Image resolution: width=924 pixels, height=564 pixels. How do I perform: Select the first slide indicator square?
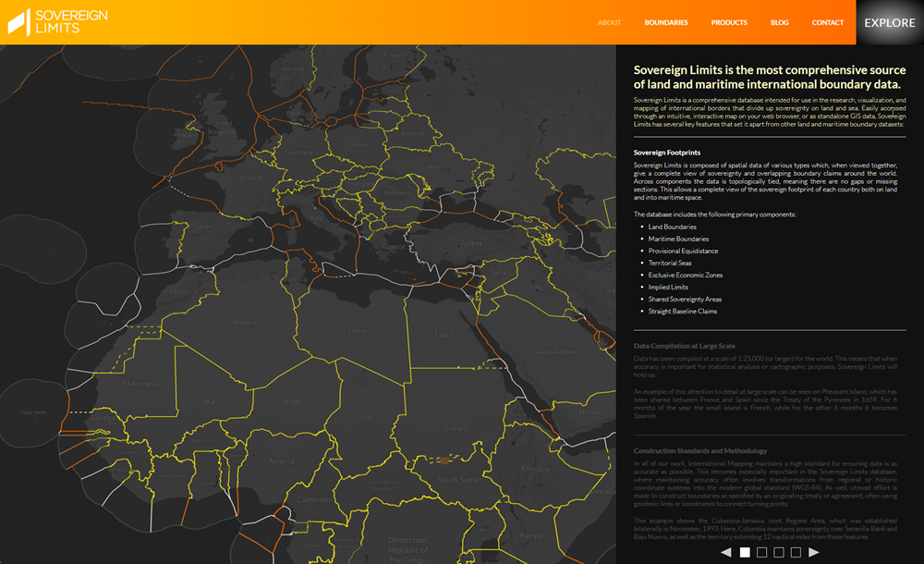coord(745,552)
